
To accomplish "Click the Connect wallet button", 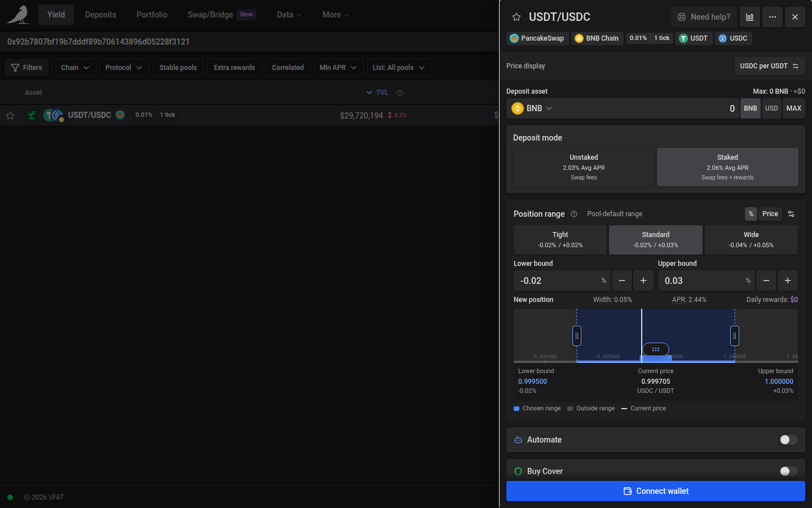I will coord(656,491).
